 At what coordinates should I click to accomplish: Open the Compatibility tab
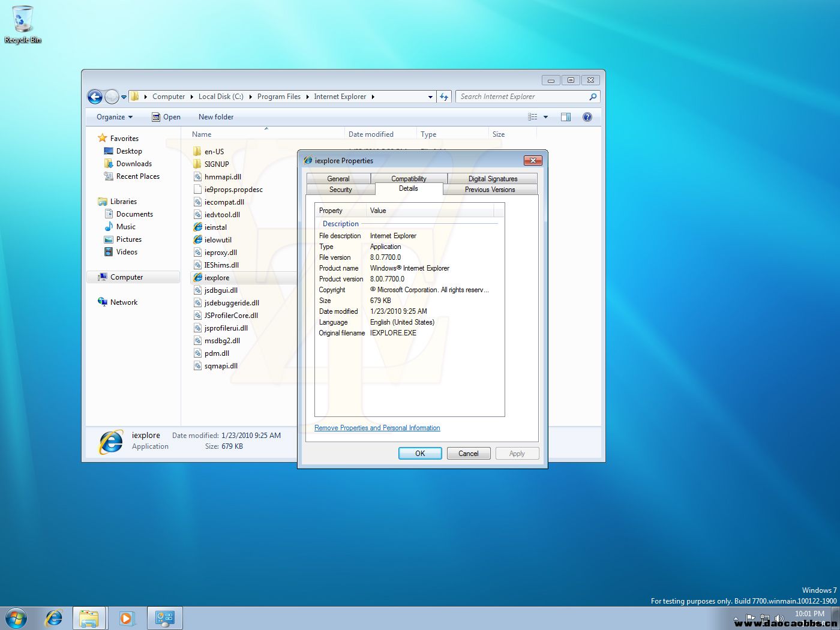409,179
